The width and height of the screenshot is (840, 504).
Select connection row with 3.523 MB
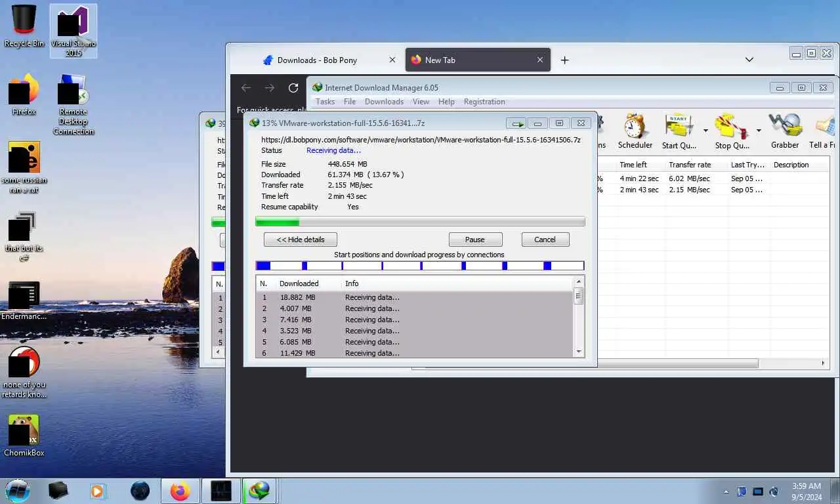coord(414,331)
